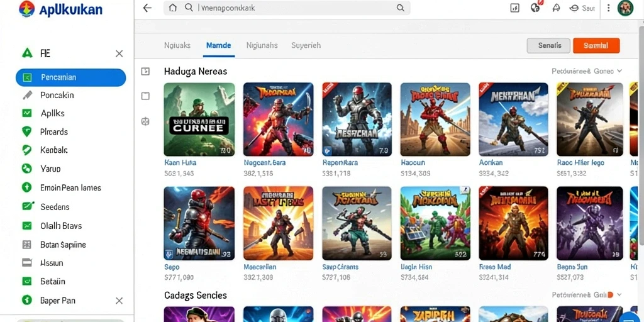The image size is (644, 322).
Task: Open Poncakin in the sidebar
Action: (x=57, y=96)
